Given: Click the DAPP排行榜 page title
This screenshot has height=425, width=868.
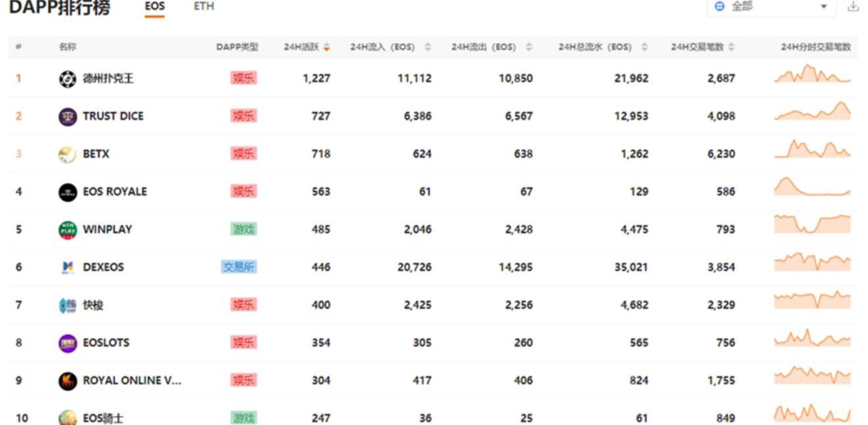Looking at the screenshot, I should pos(59,8).
